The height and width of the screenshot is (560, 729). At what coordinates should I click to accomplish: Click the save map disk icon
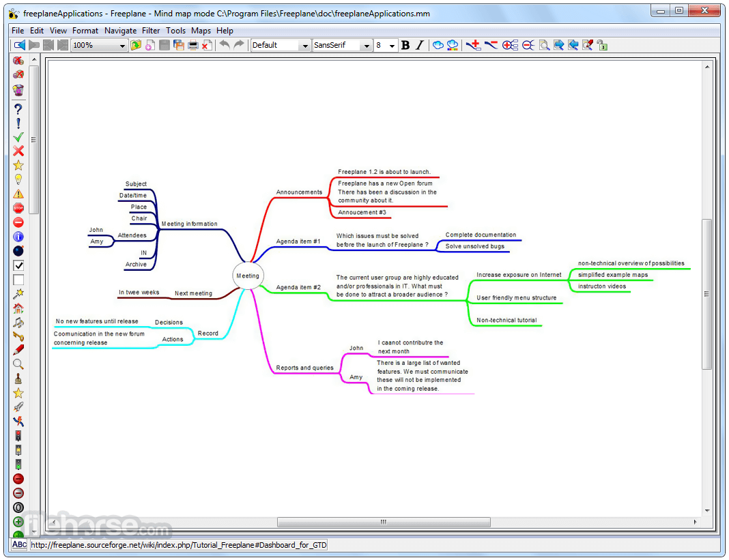point(164,45)
